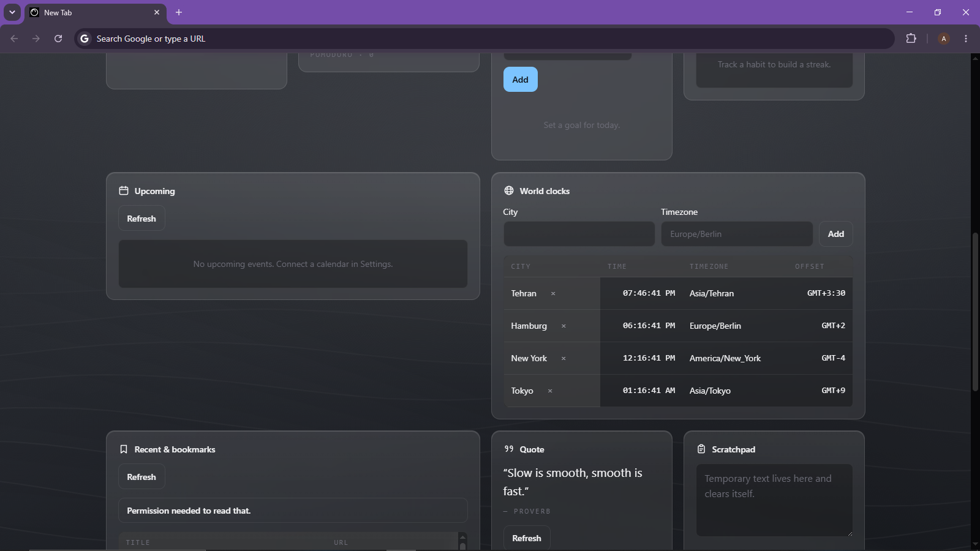Screen dimensions: 980x551
Task: Restore down the browser window
Action: click(938, 12)
